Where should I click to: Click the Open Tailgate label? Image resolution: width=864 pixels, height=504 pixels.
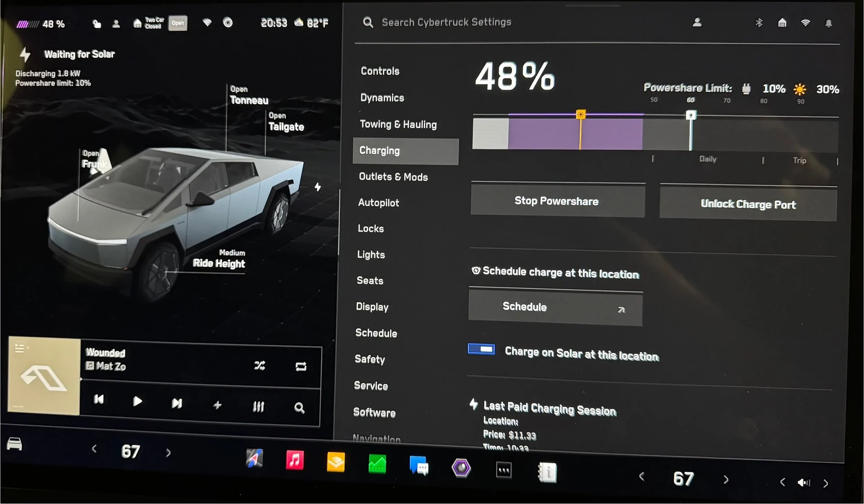click(286, 122)
